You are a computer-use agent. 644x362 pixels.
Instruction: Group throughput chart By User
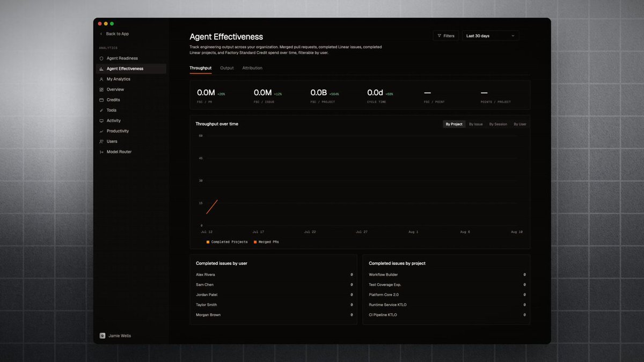(520, 124)
